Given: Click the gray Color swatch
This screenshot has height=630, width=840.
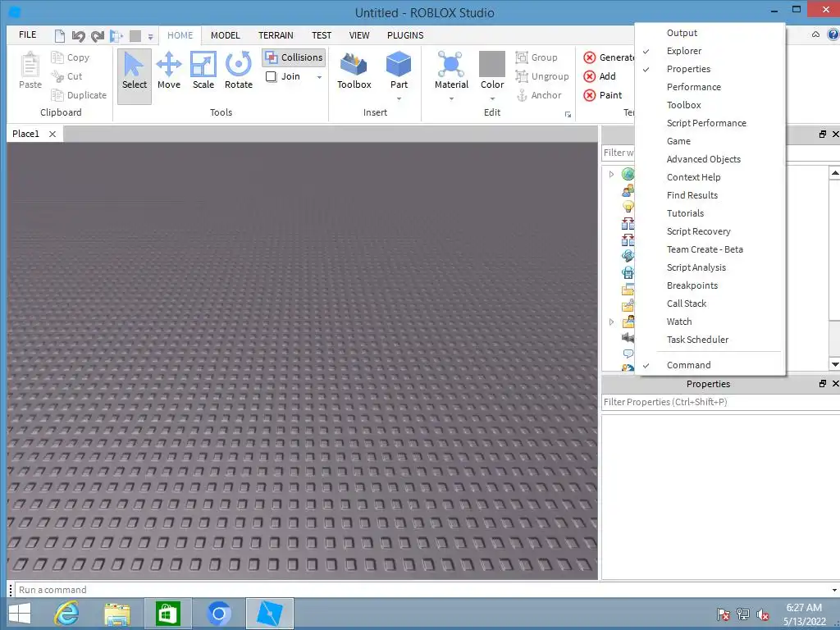Looking at the screenshot, I should point(492,64).
